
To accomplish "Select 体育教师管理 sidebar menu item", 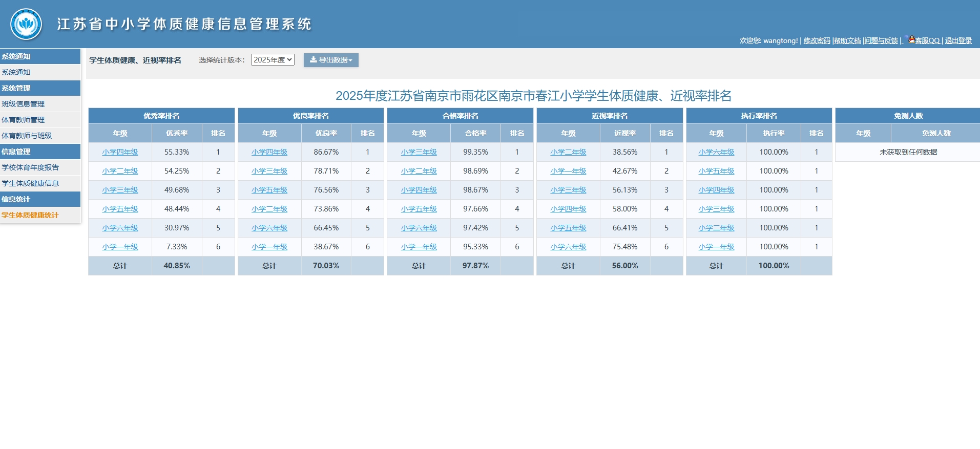I will point(23,120).
